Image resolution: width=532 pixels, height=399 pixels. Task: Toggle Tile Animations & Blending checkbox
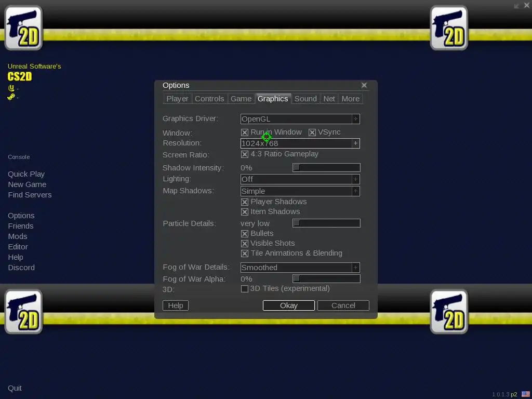(245, 254)
